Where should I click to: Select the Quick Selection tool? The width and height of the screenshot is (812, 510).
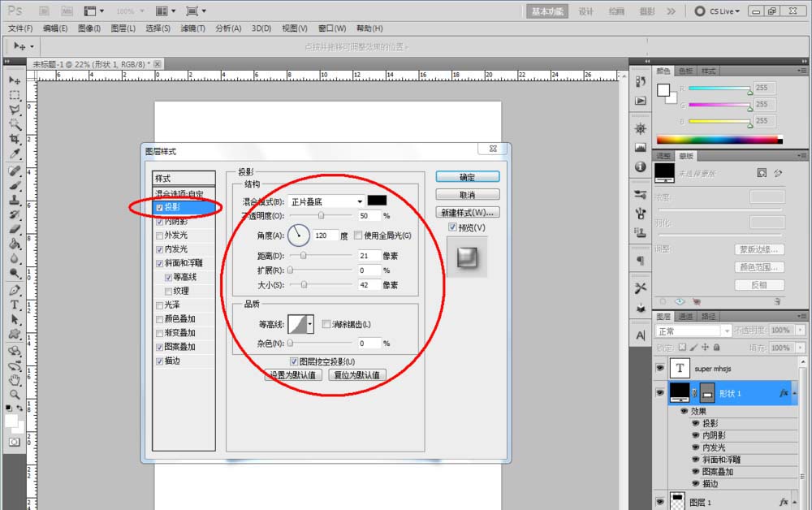[15, 124]
